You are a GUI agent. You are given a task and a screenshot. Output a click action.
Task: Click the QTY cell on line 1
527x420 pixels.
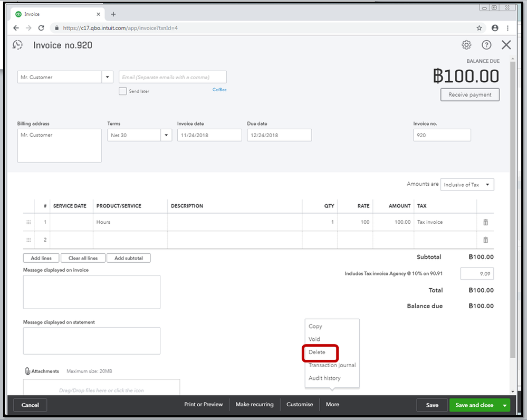coord(320,222)
